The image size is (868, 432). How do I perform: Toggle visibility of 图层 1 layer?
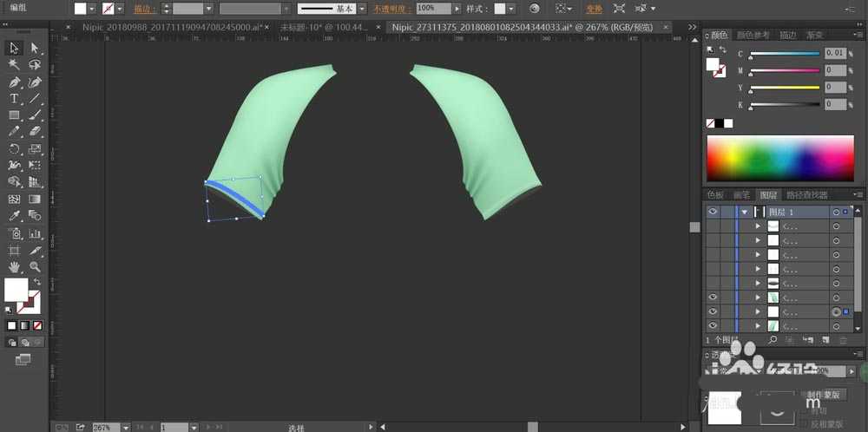[x=713, y=212]
